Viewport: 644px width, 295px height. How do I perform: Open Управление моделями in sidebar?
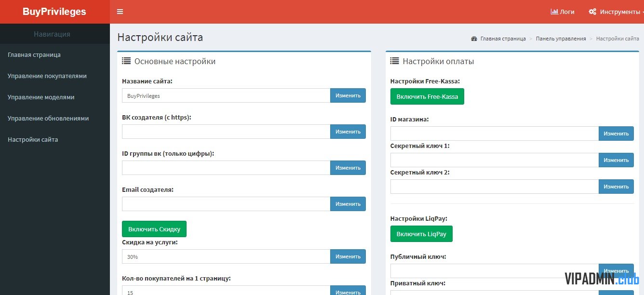(x=55, y=97)
